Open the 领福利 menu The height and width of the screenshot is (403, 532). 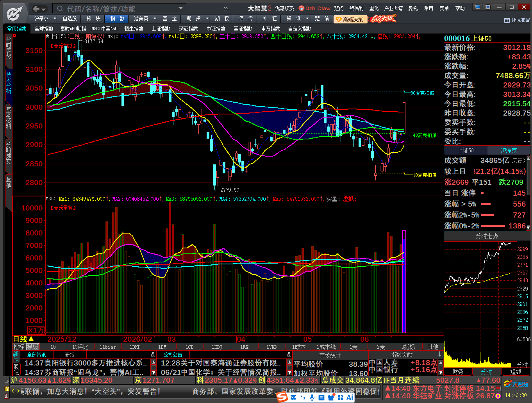tap(356, 8)
